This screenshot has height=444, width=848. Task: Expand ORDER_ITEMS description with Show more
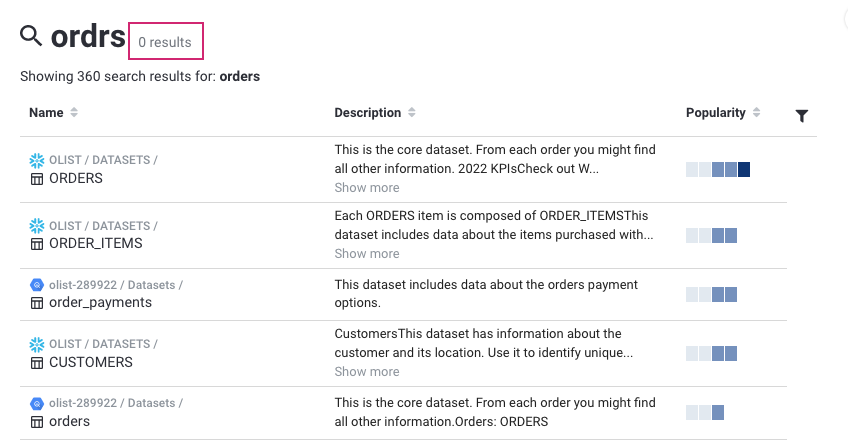click(367, 254)
